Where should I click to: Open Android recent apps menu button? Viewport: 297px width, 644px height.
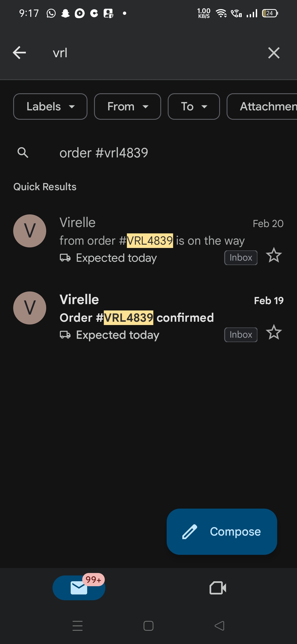tap(78, 626)
